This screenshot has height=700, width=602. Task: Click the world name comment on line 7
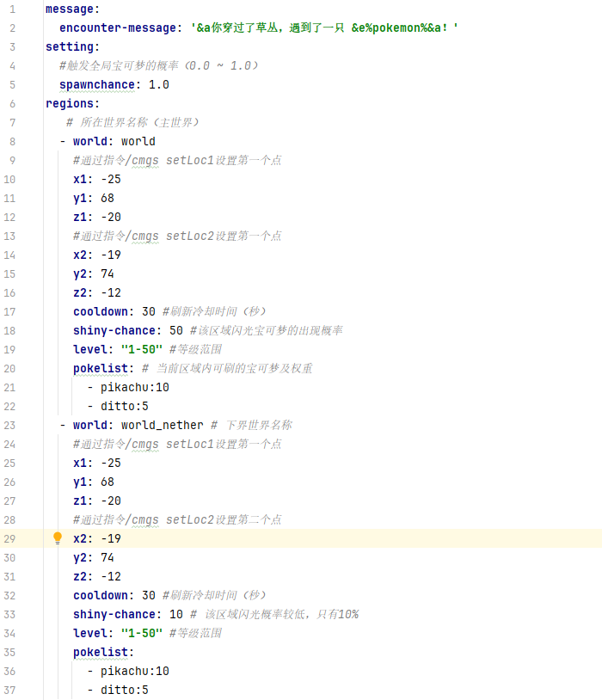point(132,122)
